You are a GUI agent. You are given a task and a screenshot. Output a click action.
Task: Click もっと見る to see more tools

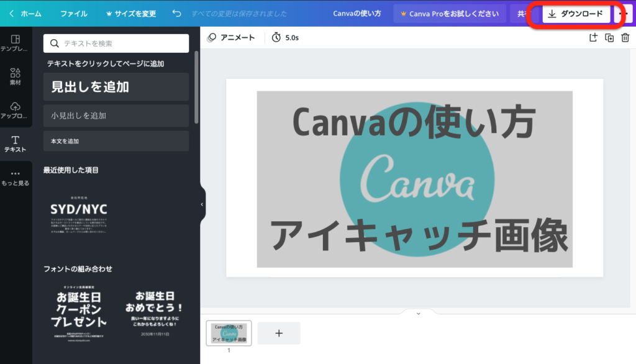point(16,178)
